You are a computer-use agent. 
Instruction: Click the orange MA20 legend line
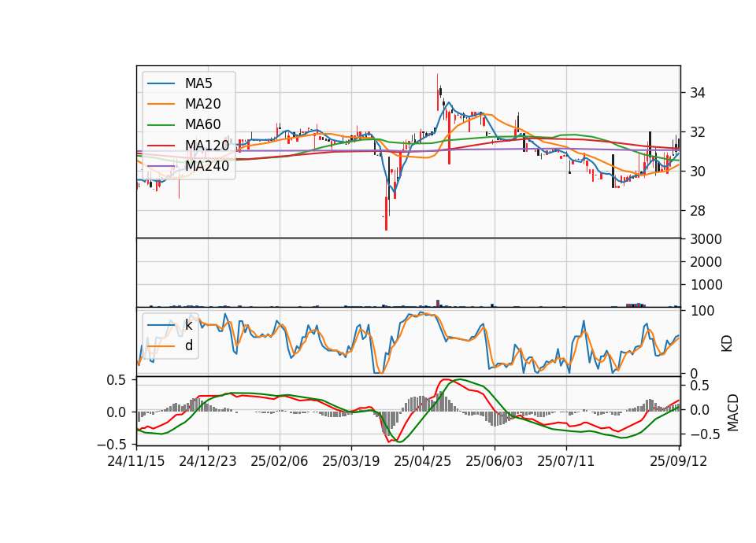point(161,104)
